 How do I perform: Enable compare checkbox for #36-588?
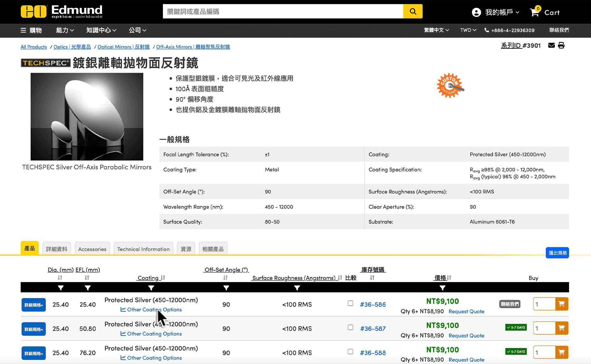(x=350, y=352)
